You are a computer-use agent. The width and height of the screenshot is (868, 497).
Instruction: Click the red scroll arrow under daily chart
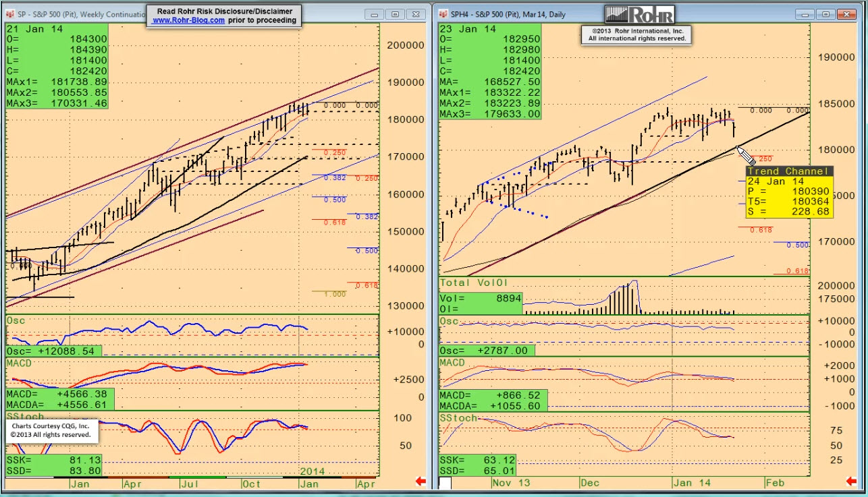coord(850,481)
